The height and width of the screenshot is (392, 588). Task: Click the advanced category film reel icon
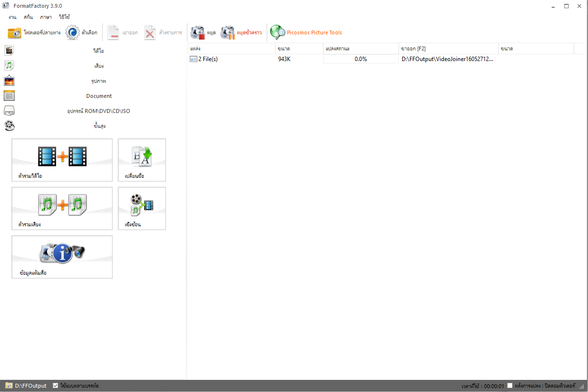[x=9, y=125]
